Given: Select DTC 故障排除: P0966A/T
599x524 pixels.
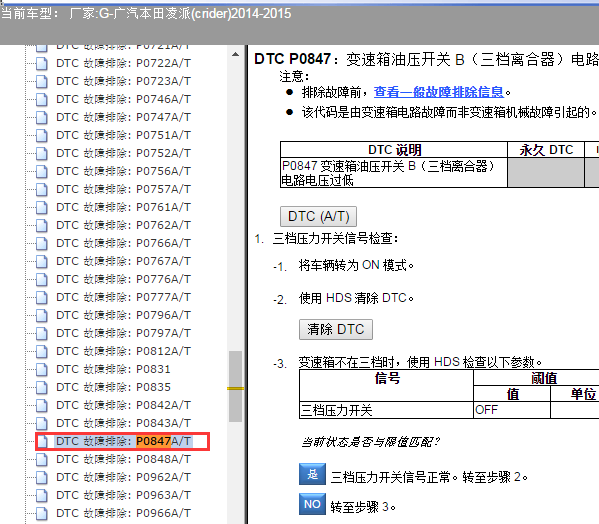Looking at the screenshot, I should (123, 513).
